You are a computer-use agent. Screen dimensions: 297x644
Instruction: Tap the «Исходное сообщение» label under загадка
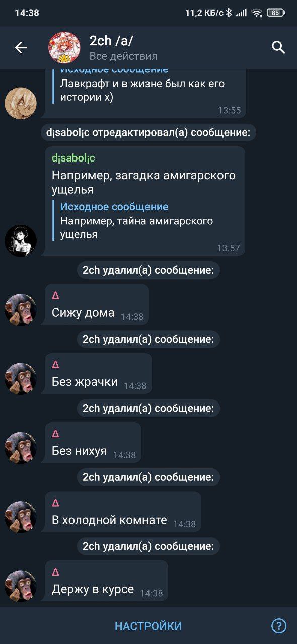point(114,207)
